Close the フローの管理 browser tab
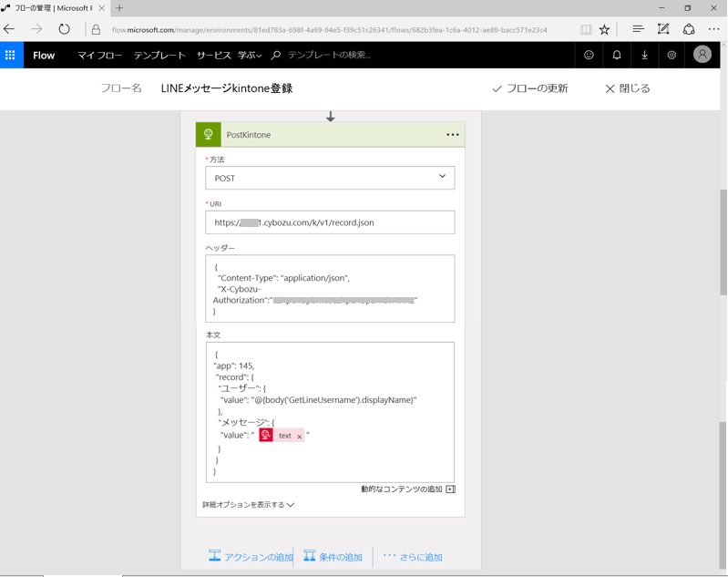 pyautogui.click(x=101, y=8)
